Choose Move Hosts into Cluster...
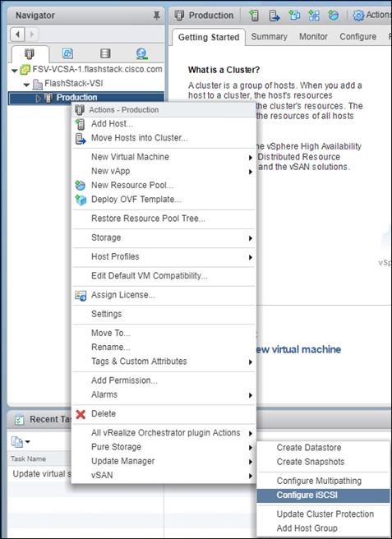Viewport: 392px width, 539px height. pos(164,138)
